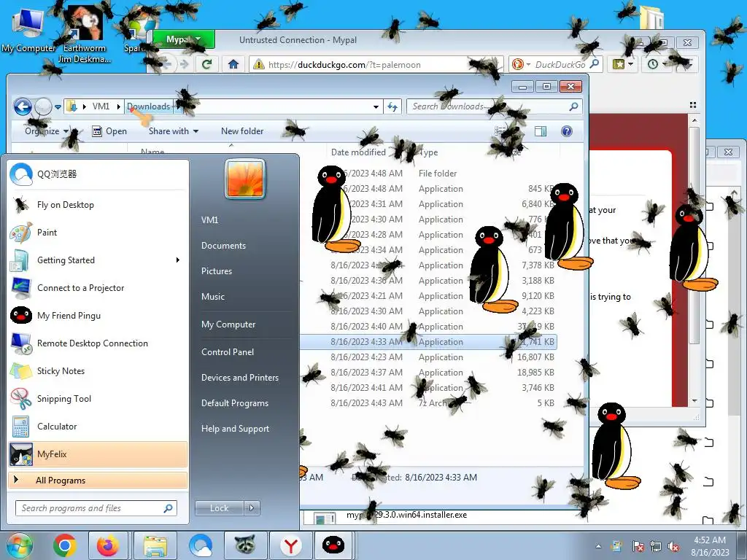Open Pictures from Start menu
Image resolution: width=747 pixels, height=560 pixels.
click(216, 271)
